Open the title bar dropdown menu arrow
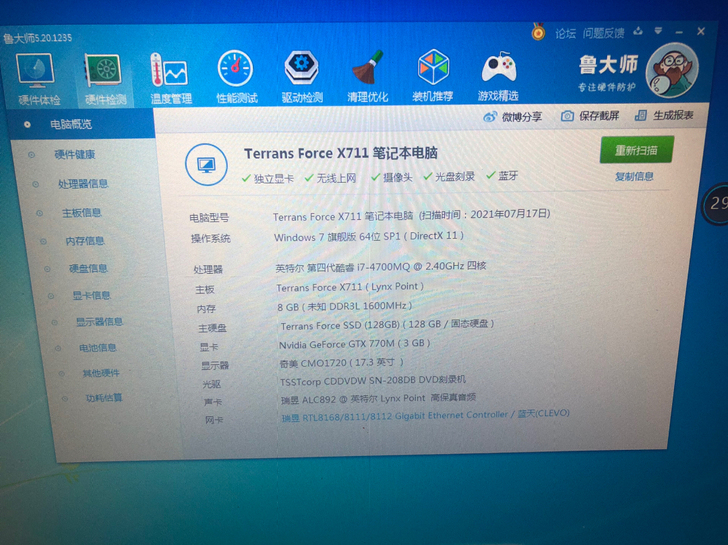This screenshot has height=545, width=728. click(658, 31)
